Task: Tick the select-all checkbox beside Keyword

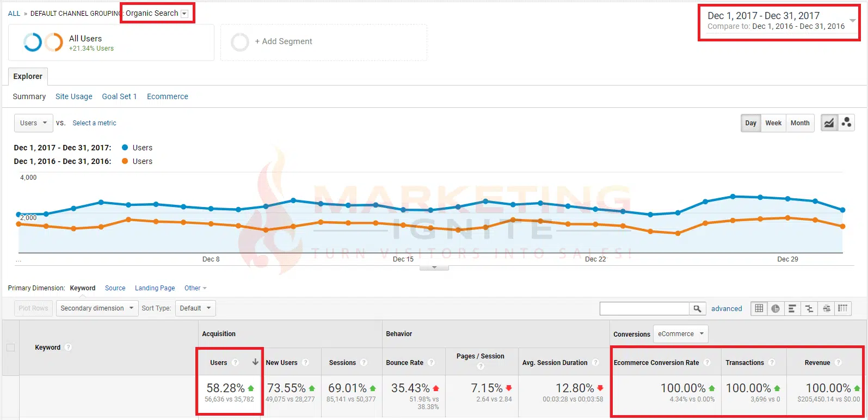Action: point(10,348)
